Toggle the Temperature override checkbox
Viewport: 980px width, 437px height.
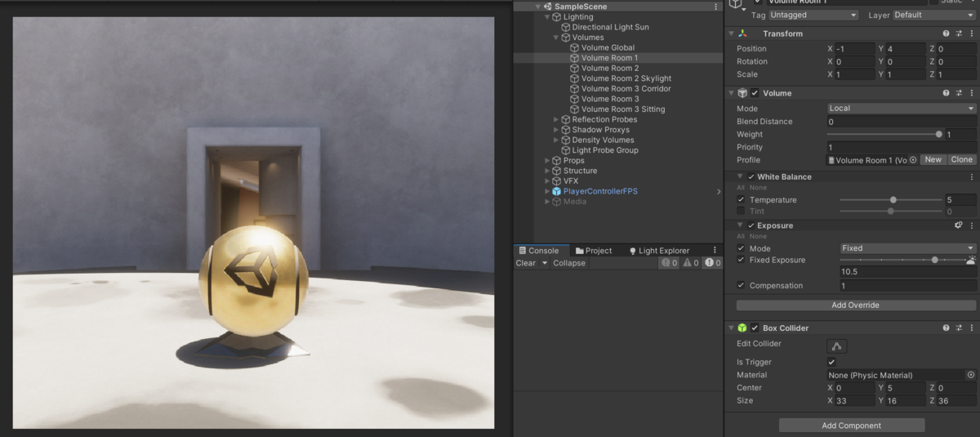741,200
